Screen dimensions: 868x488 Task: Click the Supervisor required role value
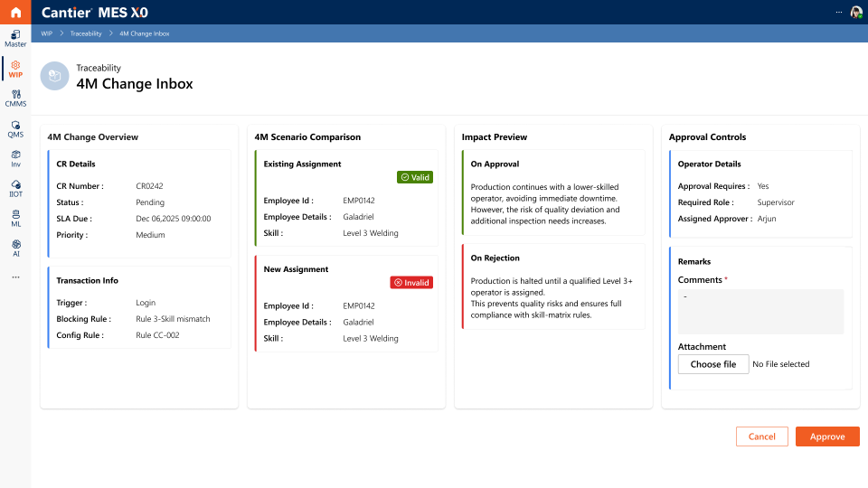(x=776, y=202)
